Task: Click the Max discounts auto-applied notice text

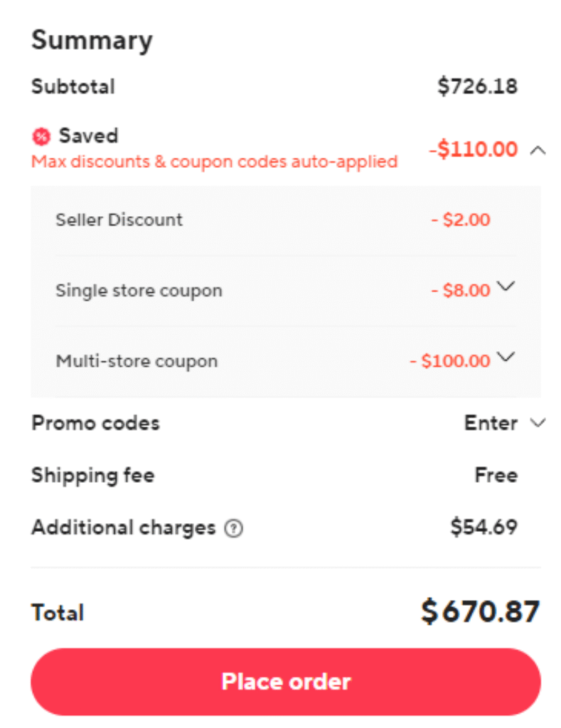Action: (215, 161)
